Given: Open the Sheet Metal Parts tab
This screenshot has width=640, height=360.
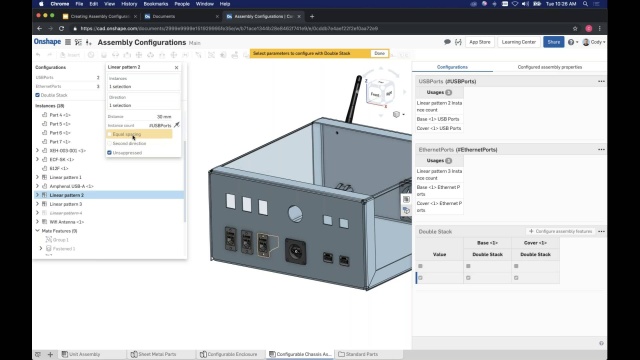Looking at the screenshot, I should (x=153, y=354).
